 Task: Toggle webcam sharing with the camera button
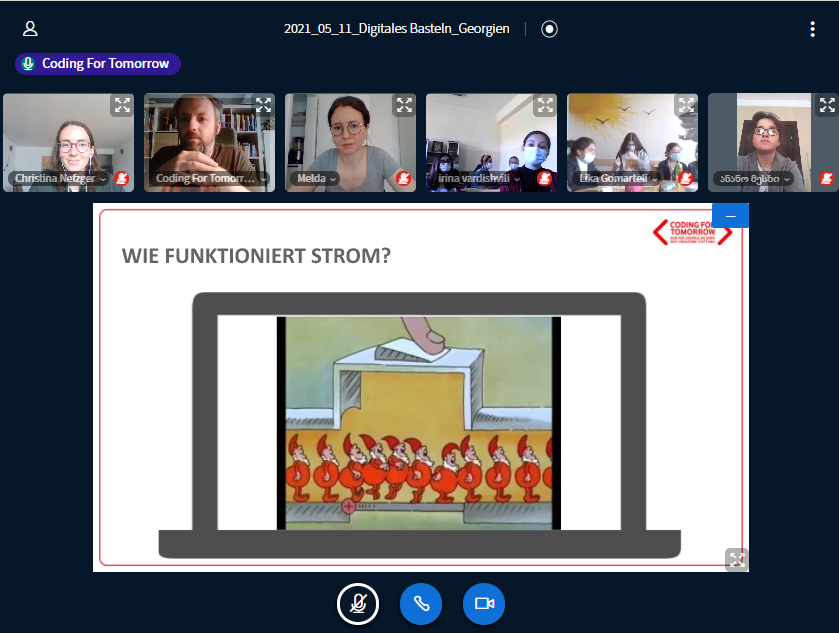484,604
